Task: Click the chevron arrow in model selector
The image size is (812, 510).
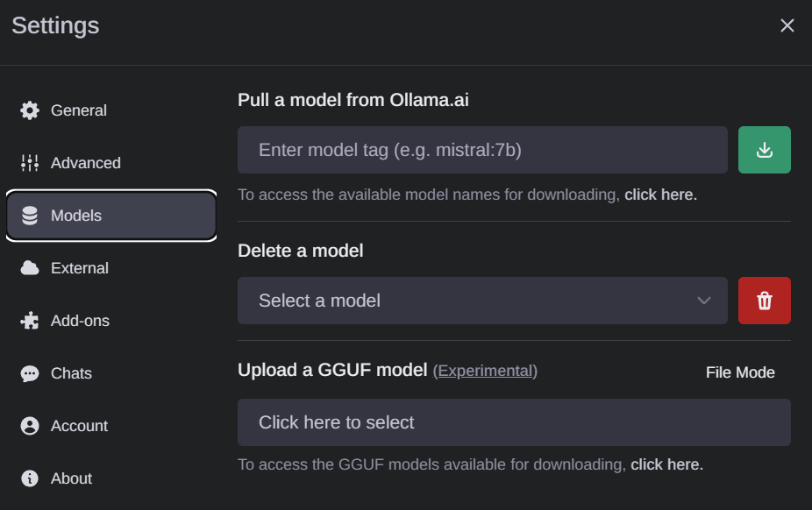Action: [x=703, y=301]
